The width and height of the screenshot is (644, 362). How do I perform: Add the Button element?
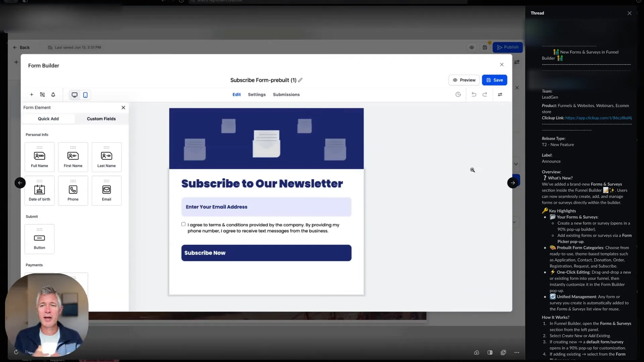click(40, 239)
